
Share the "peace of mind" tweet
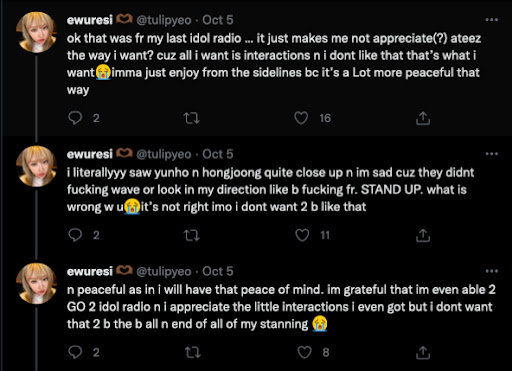(x=423, y=352)
